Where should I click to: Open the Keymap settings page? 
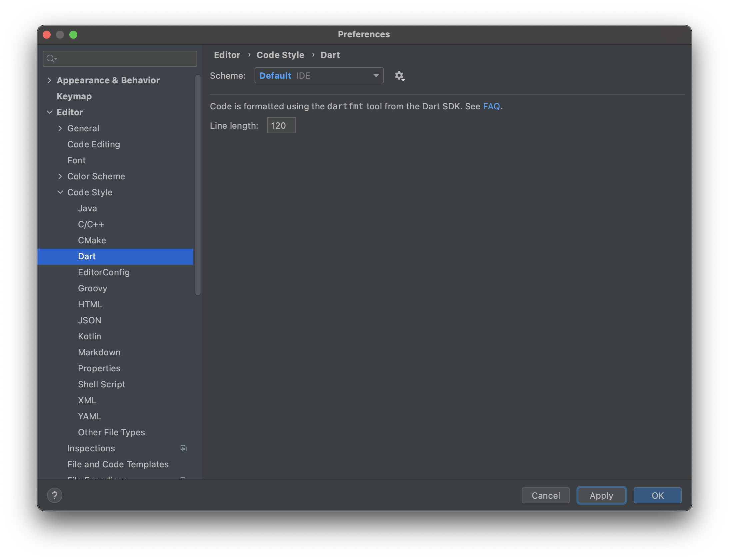pos(74,96)
